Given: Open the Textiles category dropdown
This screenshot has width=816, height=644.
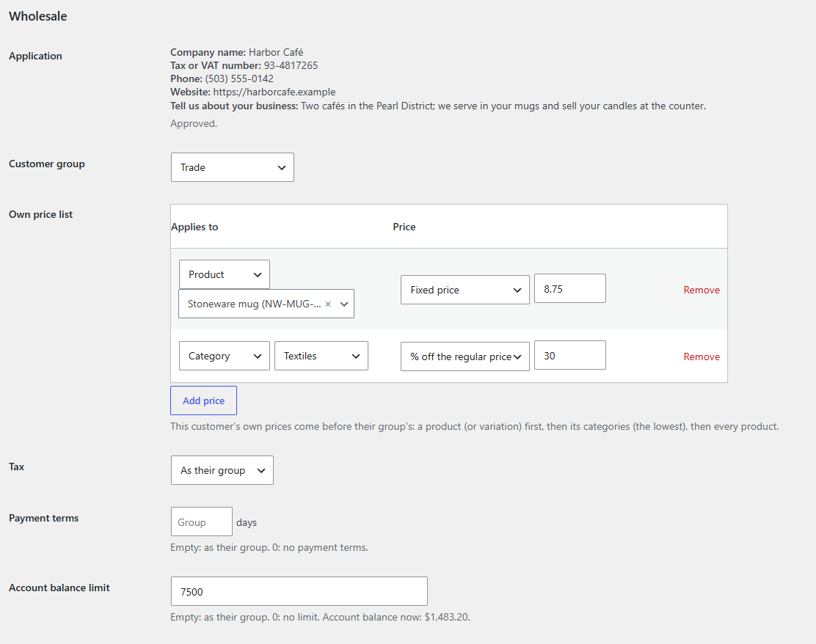Looking at the screenshot, I should point(321,356).
